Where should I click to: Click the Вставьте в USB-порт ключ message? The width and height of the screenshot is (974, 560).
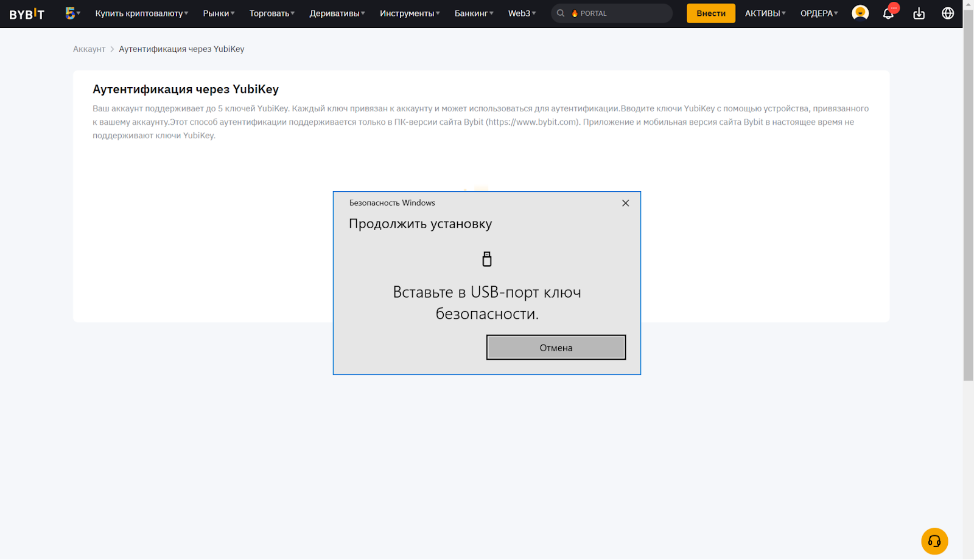point(487,303)
